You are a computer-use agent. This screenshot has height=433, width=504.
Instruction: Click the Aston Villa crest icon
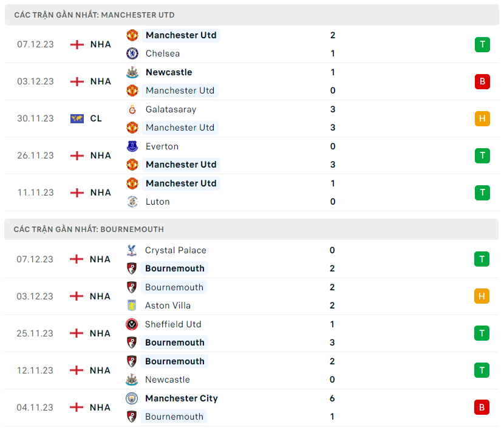(x=131, y=305)
